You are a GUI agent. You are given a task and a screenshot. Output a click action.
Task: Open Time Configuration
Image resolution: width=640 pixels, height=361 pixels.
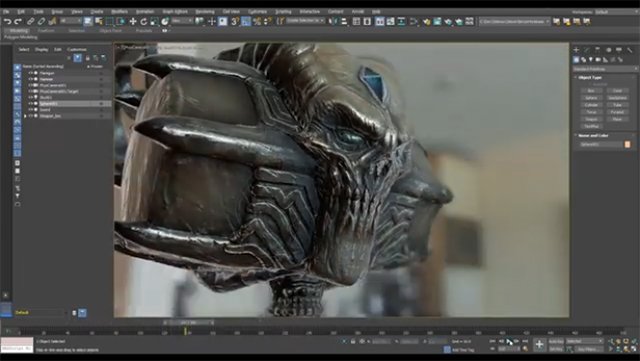(525, 349)
